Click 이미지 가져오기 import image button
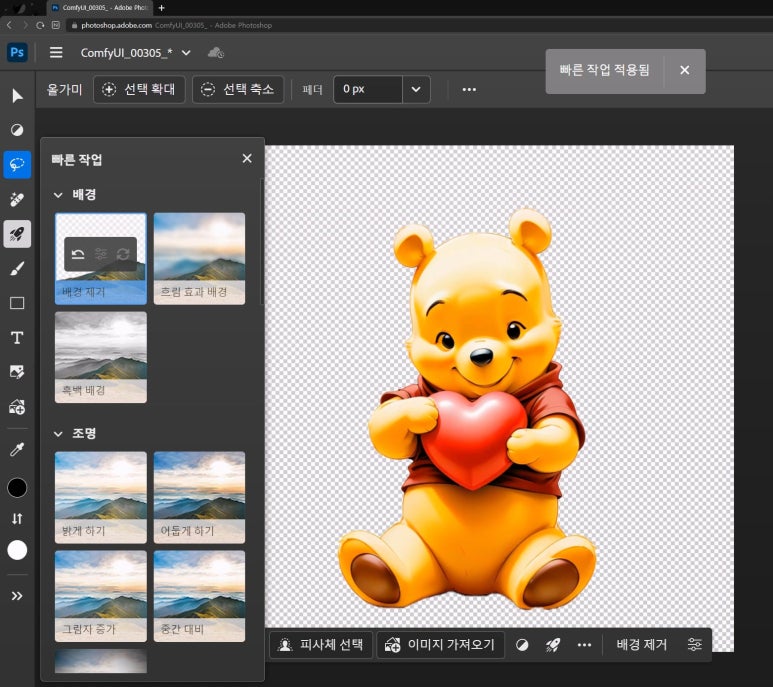 click(440, 645)
